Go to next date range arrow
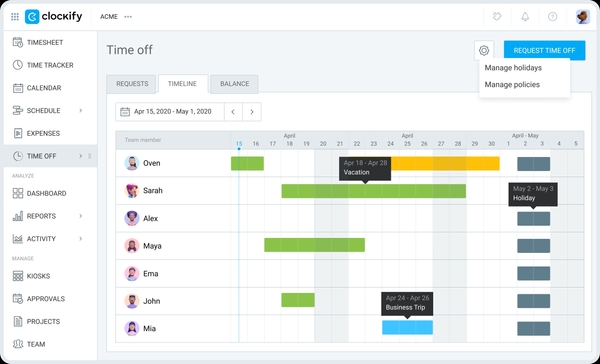The height and width of the screenshot is (364, 600). tap(252, 112)
